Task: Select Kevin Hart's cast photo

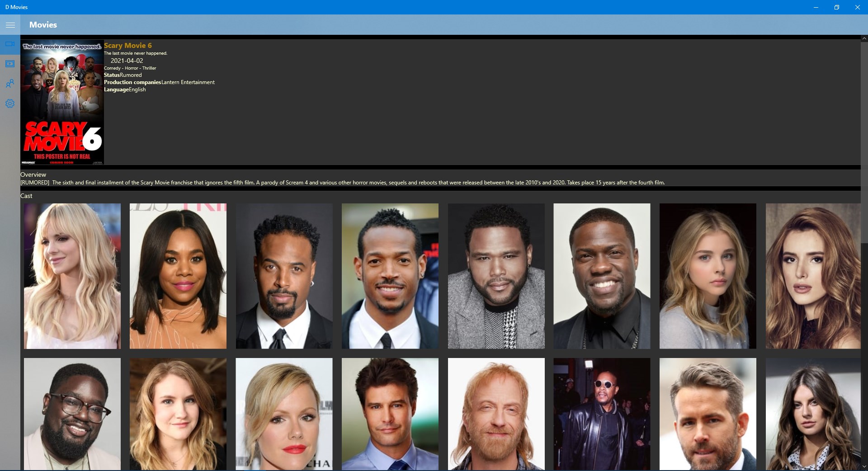Action: tap(602, 276)
